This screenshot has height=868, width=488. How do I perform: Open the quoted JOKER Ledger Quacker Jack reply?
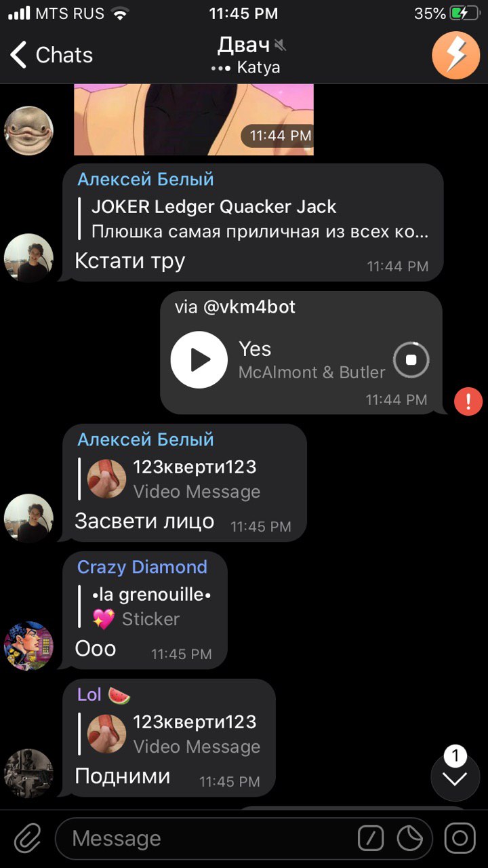(x=254, y=219)
